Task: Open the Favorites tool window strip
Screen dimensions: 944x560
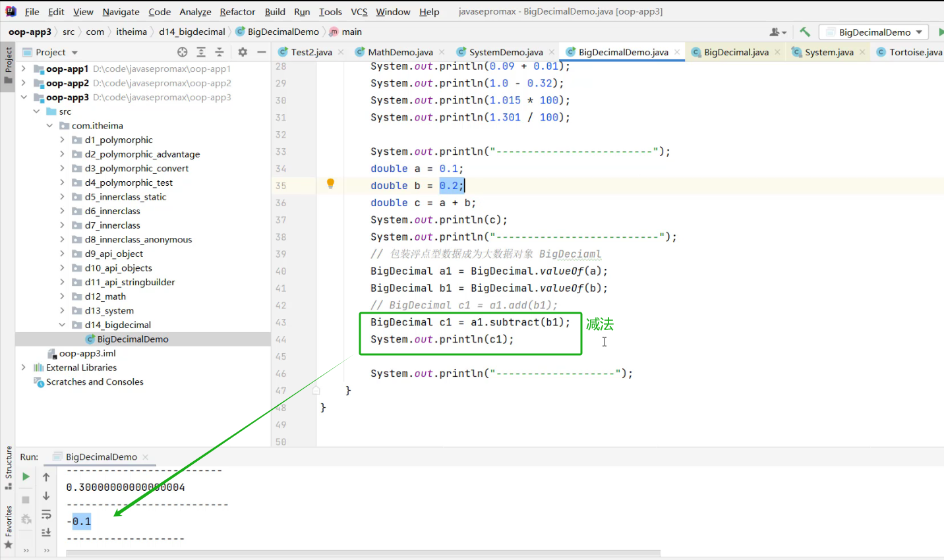Action: [8, 527]
